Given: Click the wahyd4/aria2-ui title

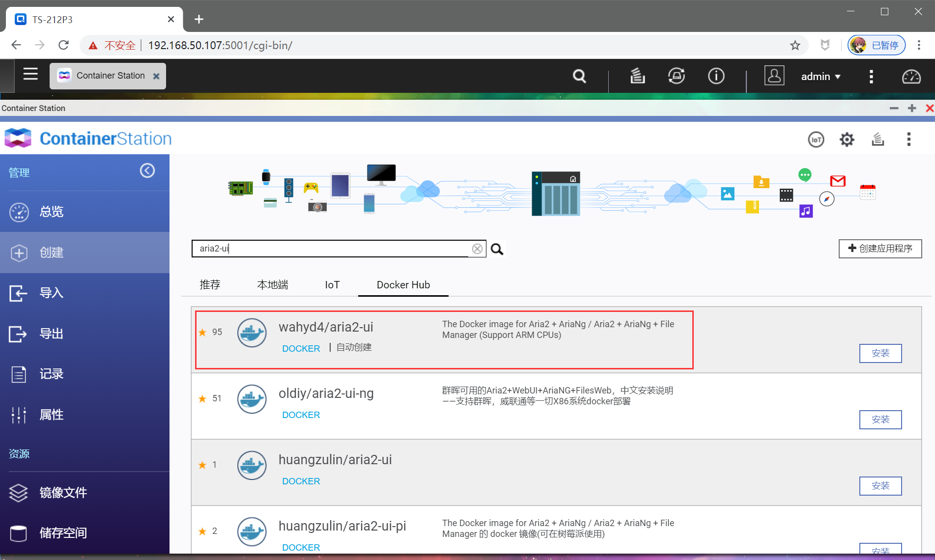Looking at the screenshot, I should (326, 327).
